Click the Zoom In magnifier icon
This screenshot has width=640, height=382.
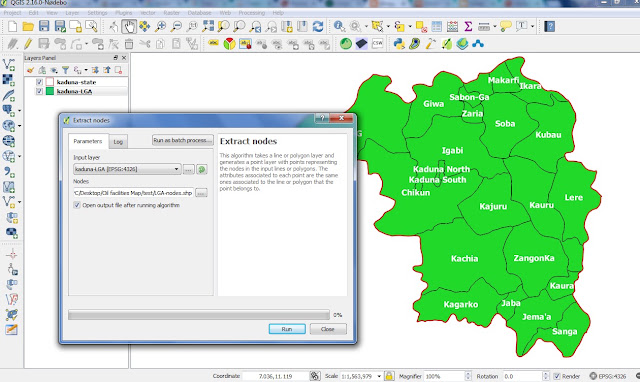coord(160,27)
